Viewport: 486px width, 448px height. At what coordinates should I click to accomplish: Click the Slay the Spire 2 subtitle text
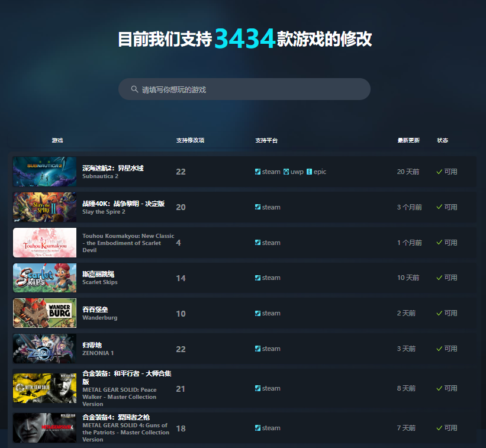[x=104, y=212]
